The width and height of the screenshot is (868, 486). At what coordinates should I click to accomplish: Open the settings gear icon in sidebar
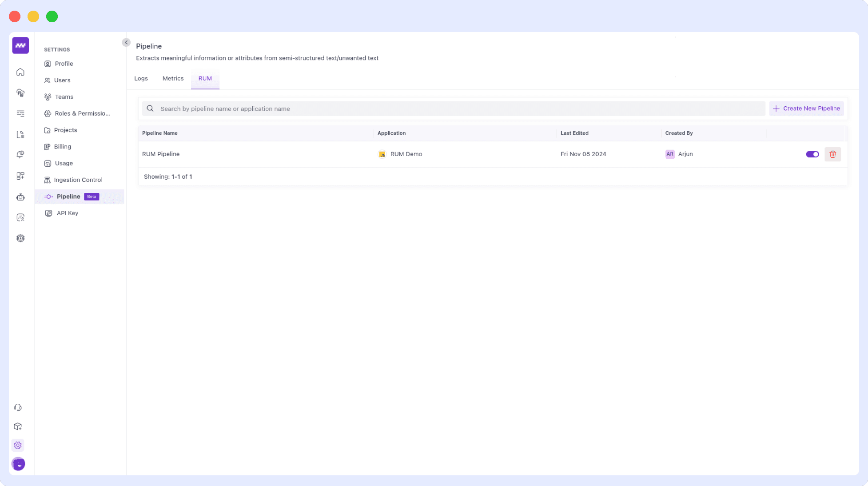click(18, 445)
